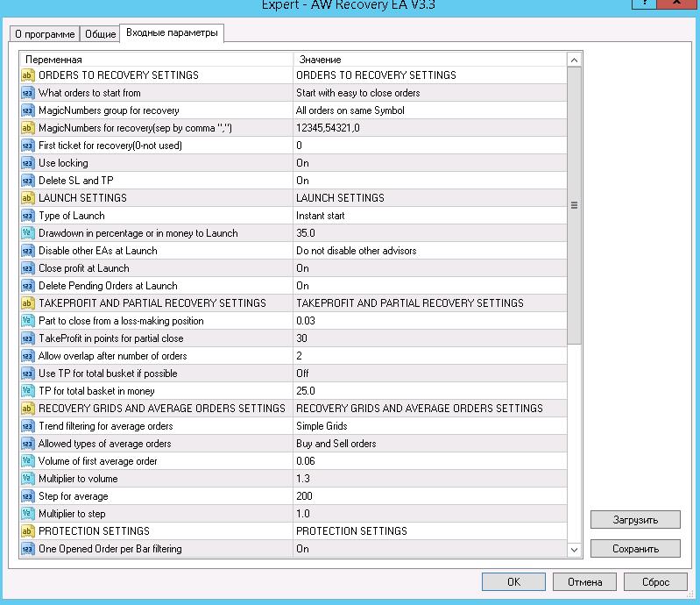Click the Загрузить button
The height and width of the screenshot is (605, 700).
click(635, 520)
